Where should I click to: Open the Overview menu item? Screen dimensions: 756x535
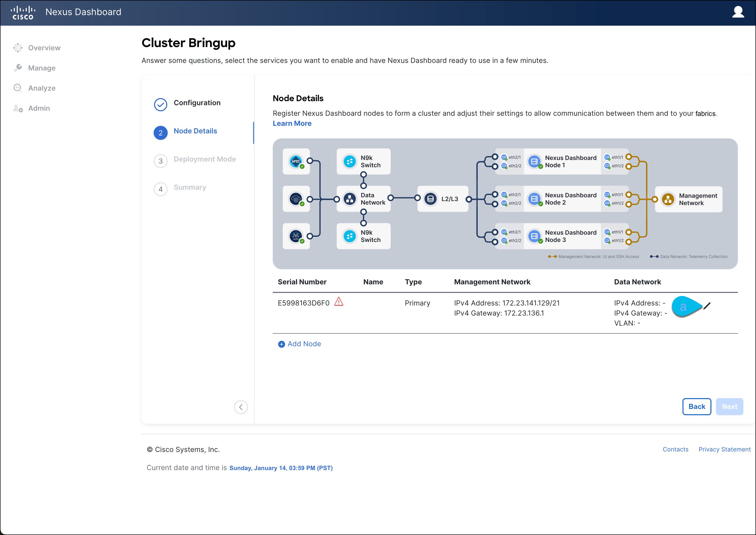tap(44, 48)
